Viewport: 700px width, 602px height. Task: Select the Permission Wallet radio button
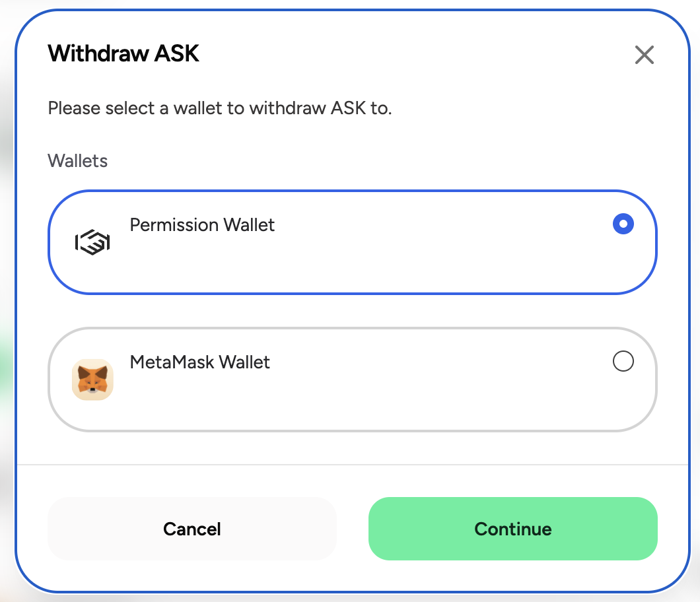[623, 224]
